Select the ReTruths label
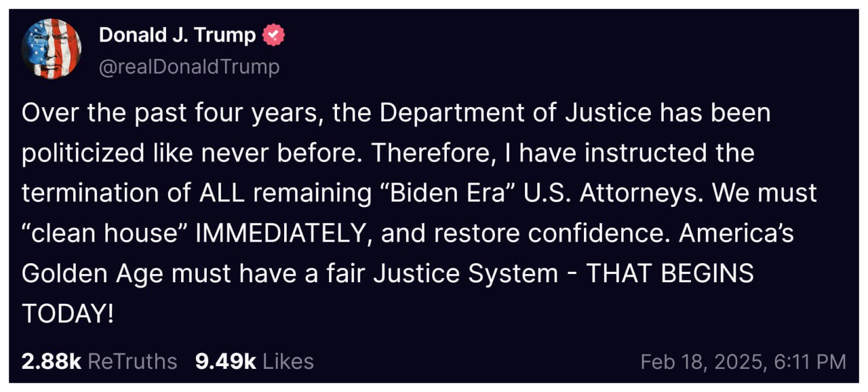The image size is (868, 392). tap(132, 361)
